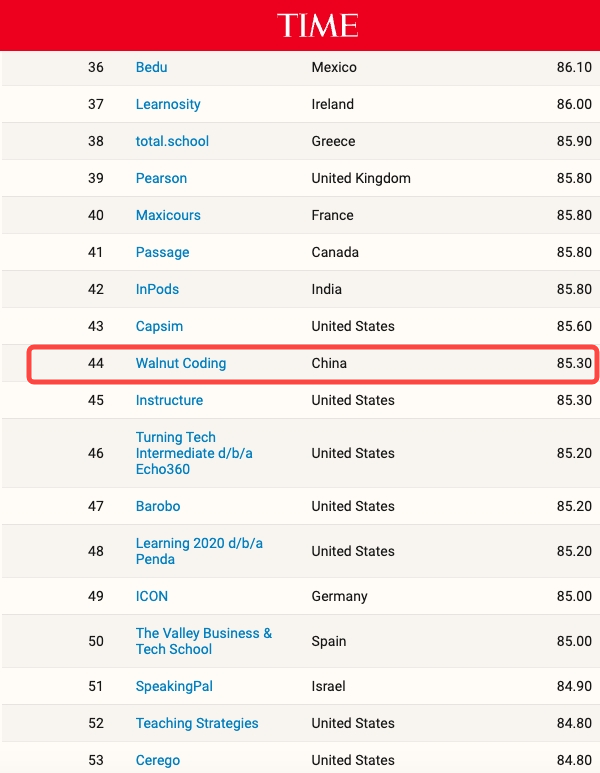Click the Barobo link
600x773 pixels.
[158, 506]
